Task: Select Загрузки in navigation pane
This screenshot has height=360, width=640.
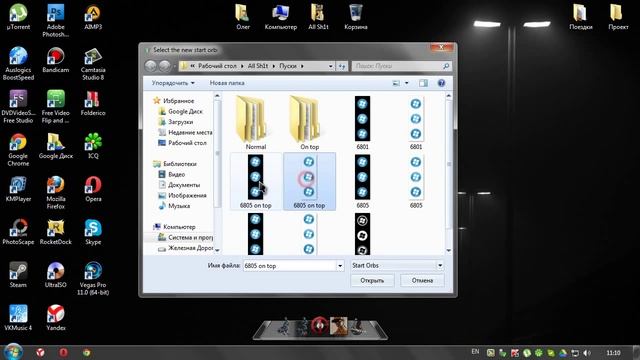Action: point(180,122)
